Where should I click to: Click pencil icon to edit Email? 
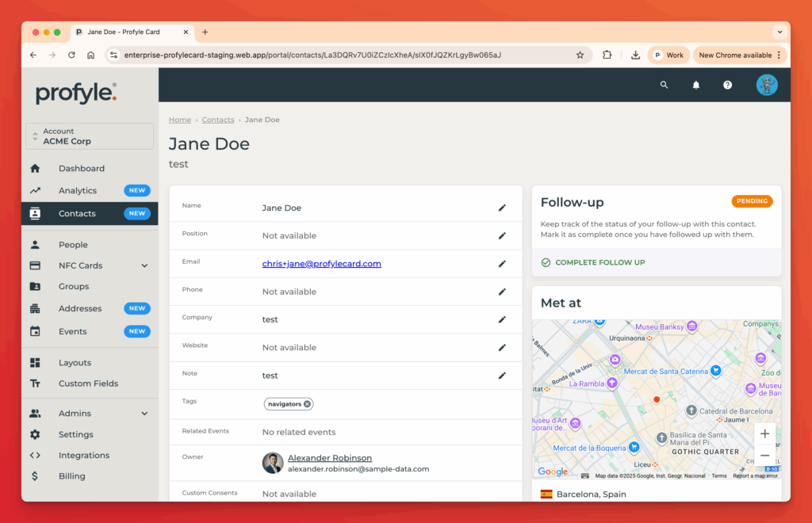(x=502, y=264)
